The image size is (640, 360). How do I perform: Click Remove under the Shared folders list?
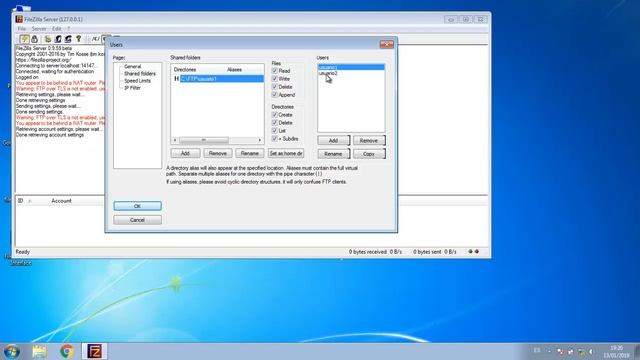click(x=218, y=153)
